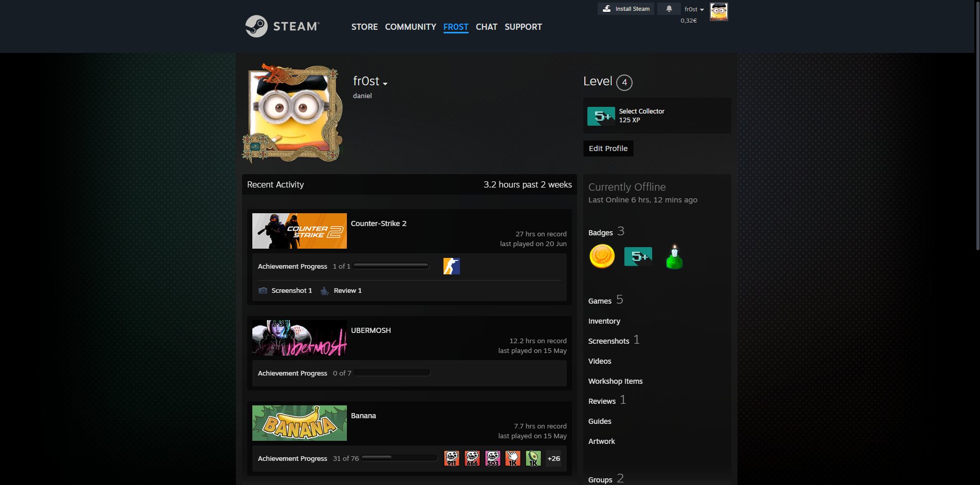Open the CHAT menu item

pos(487,27)
